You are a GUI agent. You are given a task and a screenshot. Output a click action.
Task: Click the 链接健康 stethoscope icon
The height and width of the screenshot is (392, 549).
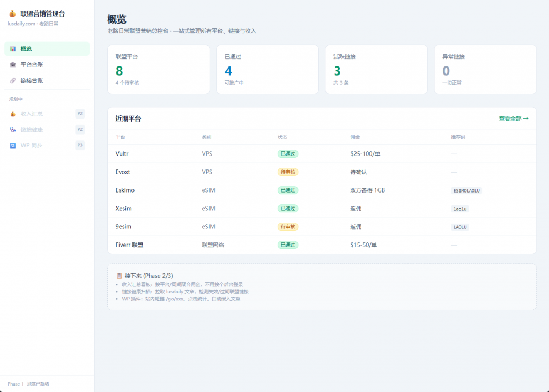pos(13,130)
